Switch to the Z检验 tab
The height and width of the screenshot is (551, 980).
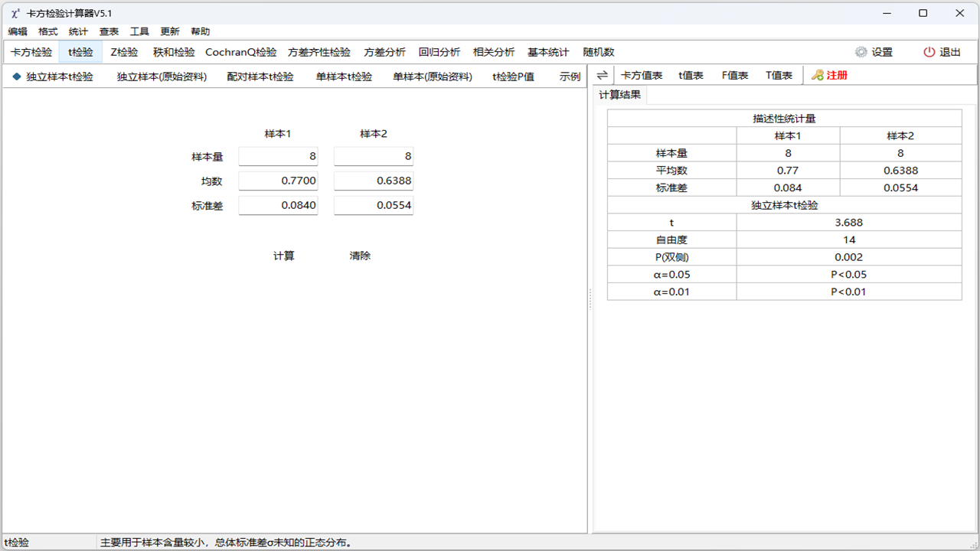tap(122, 51)
